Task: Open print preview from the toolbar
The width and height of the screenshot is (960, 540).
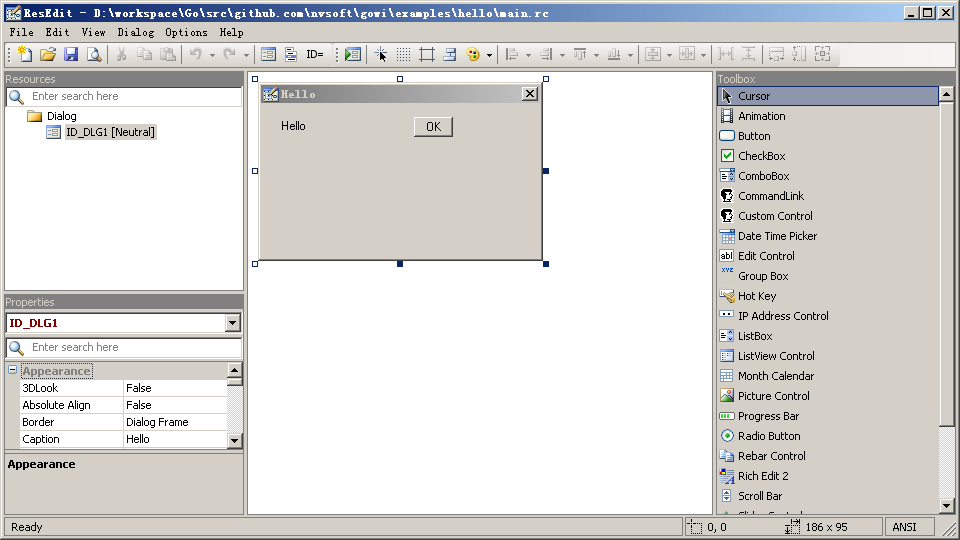Action: tap(94, 54)
